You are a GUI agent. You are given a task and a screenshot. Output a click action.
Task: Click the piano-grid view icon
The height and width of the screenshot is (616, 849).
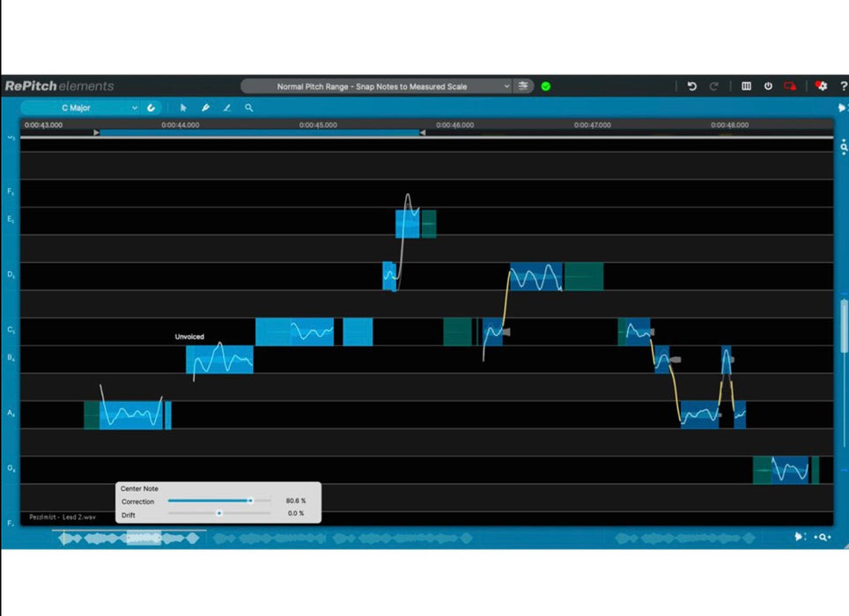(746, 86)
